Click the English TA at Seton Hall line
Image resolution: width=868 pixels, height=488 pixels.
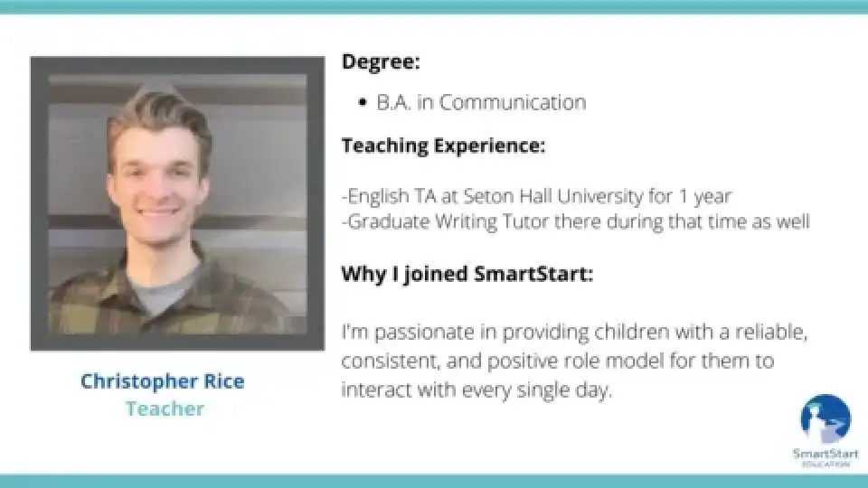pyautogui.click(x=536, y=196)
